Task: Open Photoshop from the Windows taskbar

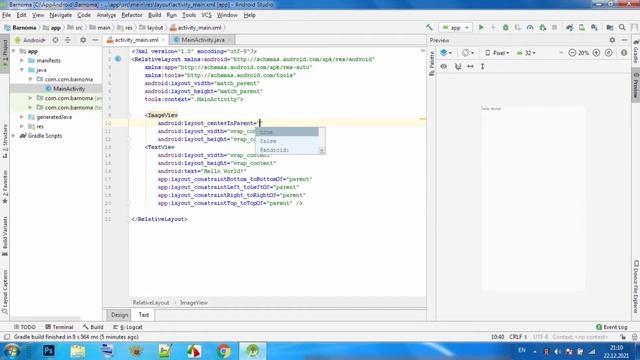Action: [x=49, y=351]
